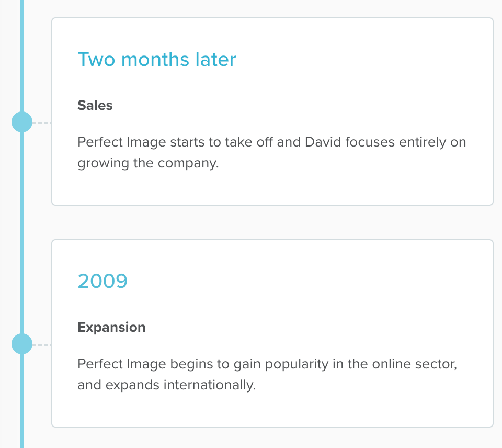Click "growing the company" in the Sales card
This screenshot has height=448, width=502.
point(146,163)
